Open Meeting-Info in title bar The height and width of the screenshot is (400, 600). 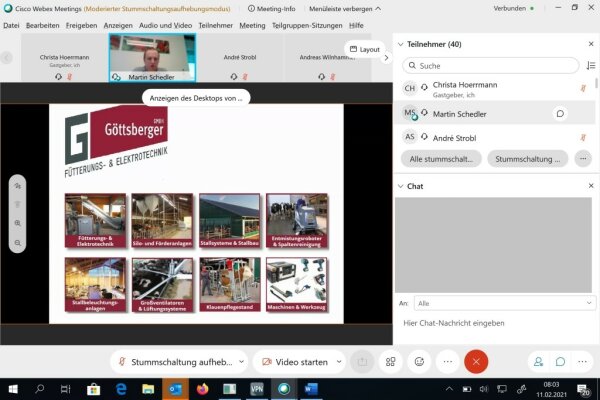click(272, 8)
